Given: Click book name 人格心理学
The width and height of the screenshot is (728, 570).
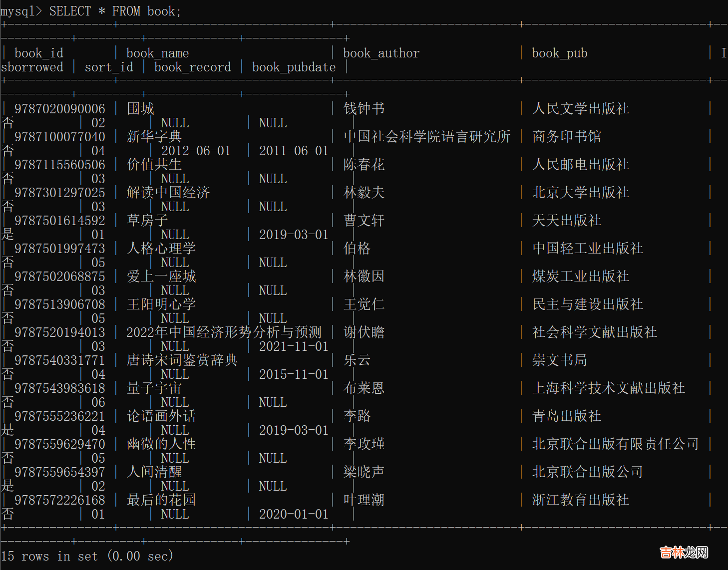Looking at the screenshot, I should tap(161, 249).
